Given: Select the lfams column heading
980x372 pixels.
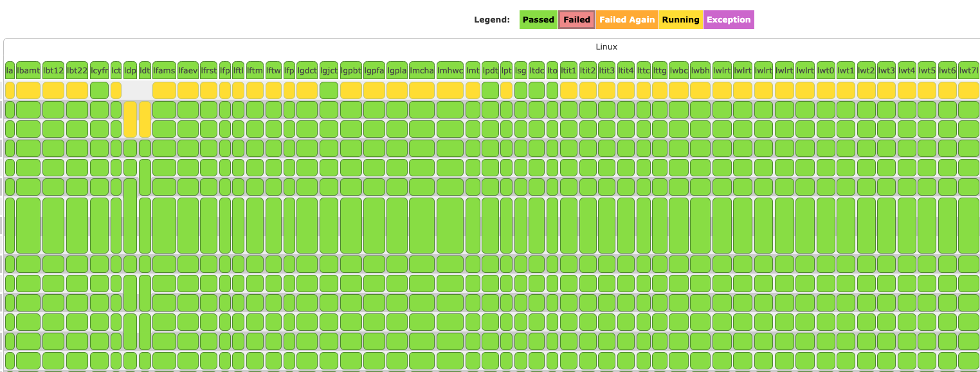Looking at the screenshot, I should (165, 70).
